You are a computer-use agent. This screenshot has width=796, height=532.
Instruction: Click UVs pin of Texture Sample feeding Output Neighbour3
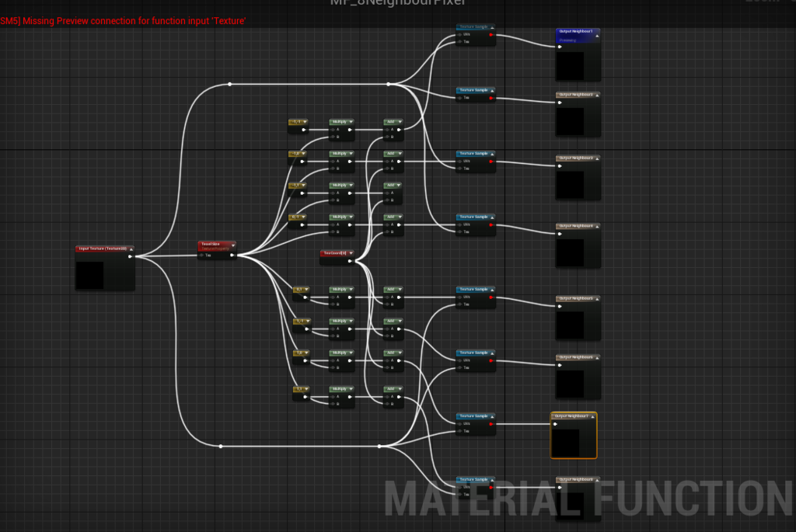pyautogui.click(x=460, y=162)
